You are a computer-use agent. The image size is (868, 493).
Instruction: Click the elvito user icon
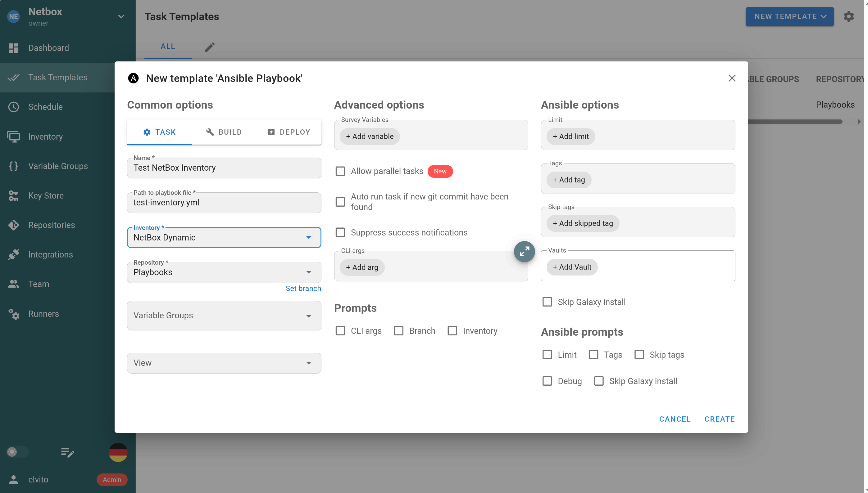[14, 479]
